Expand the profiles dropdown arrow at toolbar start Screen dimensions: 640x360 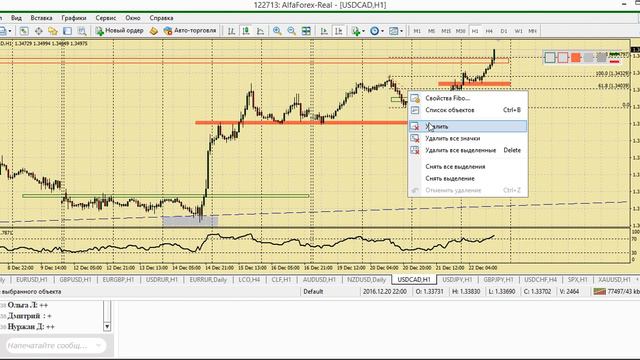tap(10, 31)
